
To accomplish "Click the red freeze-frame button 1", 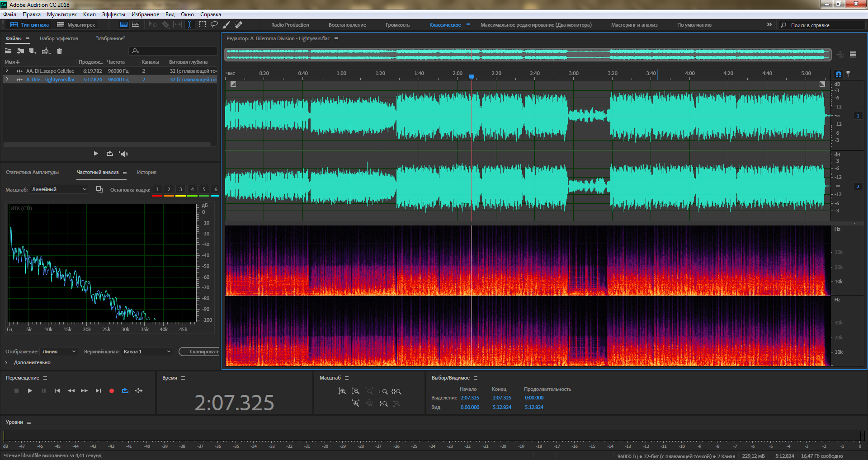I will 157,190.
